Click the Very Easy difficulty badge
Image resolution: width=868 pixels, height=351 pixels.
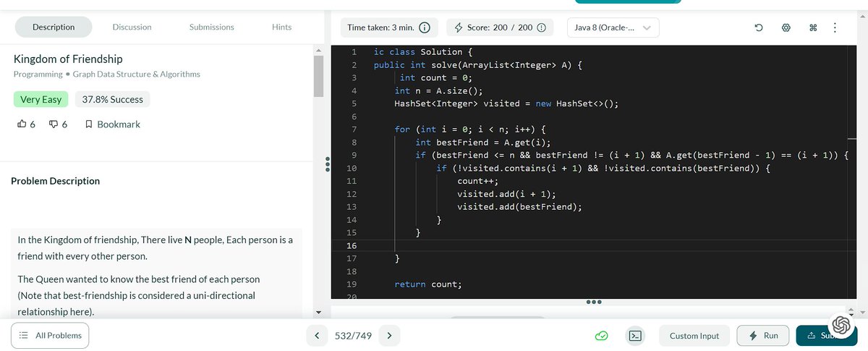pyautogui.click(x=41, y=99)
